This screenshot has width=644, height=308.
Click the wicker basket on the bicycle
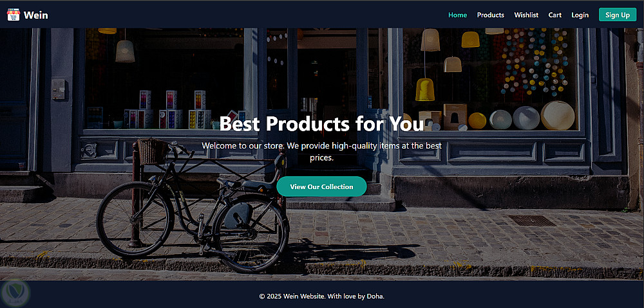pos(153,151)
